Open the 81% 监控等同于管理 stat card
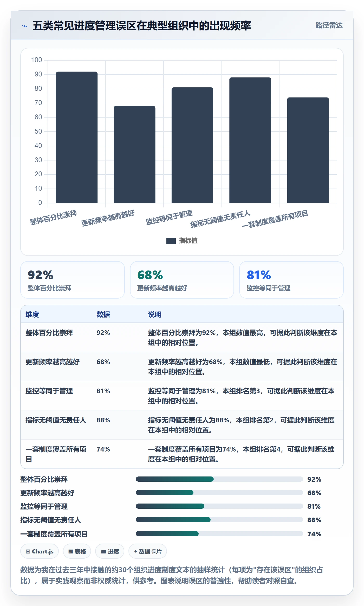The height and width of the screenshot is (606, 364). click(x=291, y=280)
